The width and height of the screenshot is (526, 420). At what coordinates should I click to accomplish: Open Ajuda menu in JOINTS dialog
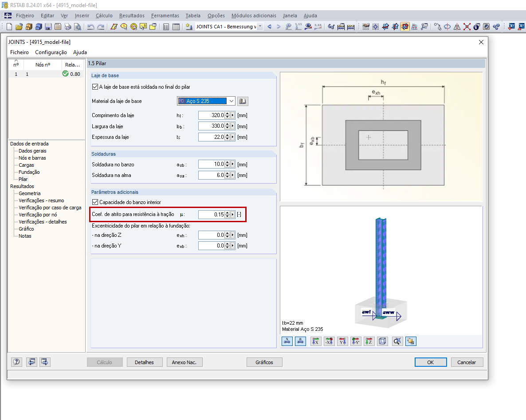pyautogui.click(x=80, y=52)
